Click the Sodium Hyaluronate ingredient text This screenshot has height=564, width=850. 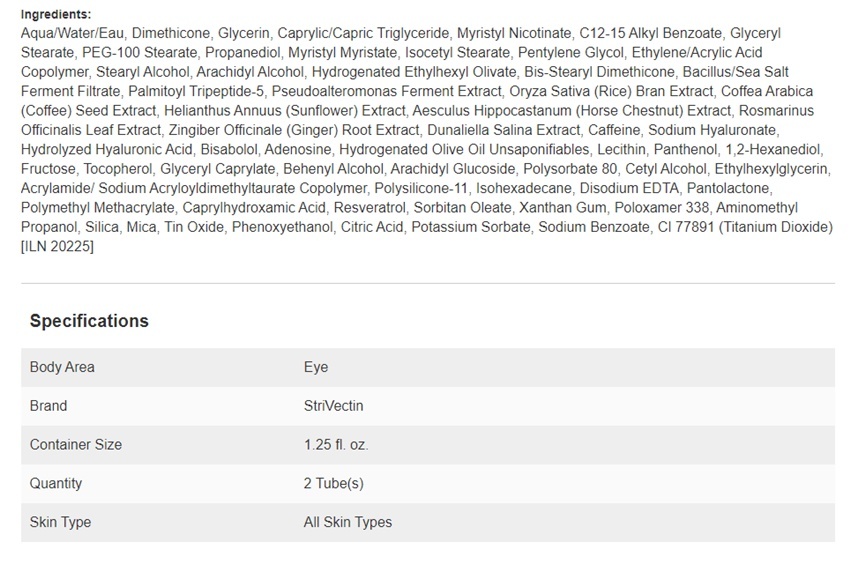(712, 130)
